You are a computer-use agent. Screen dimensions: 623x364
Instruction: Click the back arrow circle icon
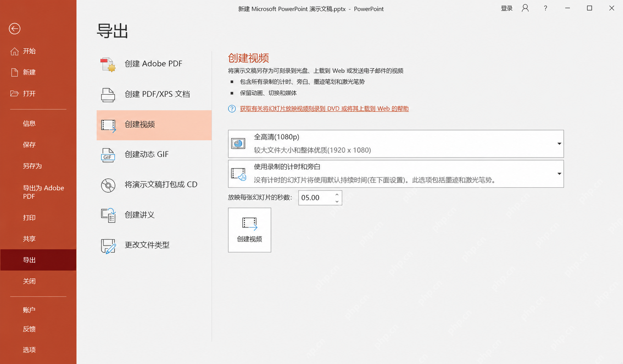tap(14, 28)
